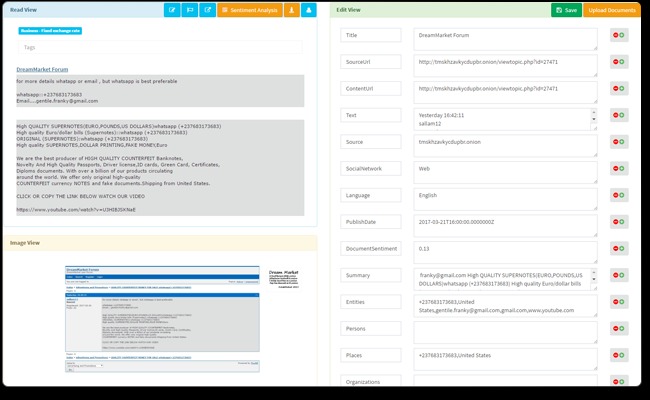Screen dimensions: 650x400
Task: Click green plus icon for DocumentSentiment row
Action: pos(622,248)
